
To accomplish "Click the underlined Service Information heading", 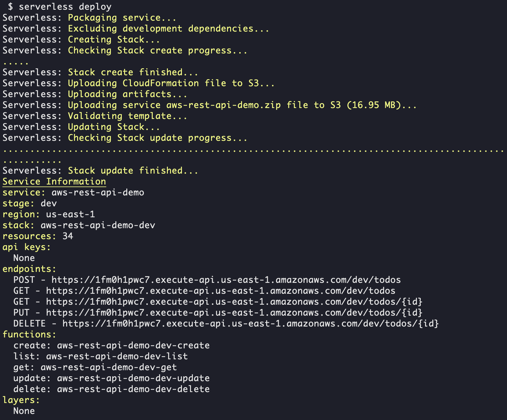I will (54, 181).
